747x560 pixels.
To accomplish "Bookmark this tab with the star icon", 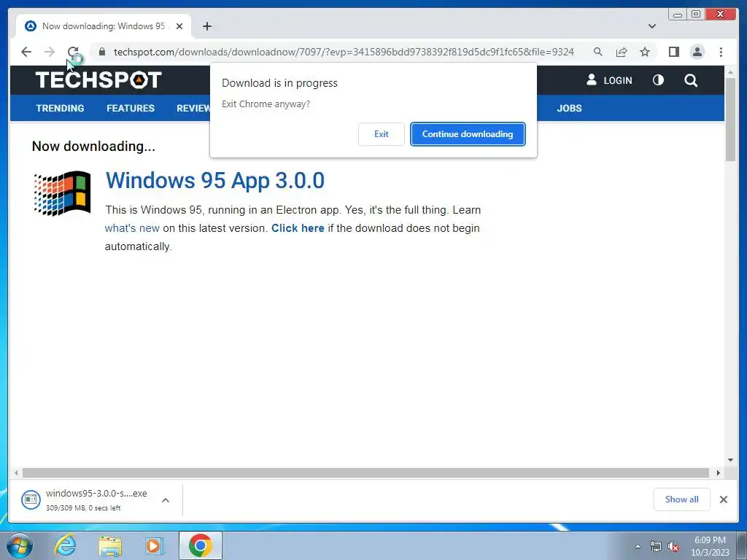I will (x=645, y=52).
